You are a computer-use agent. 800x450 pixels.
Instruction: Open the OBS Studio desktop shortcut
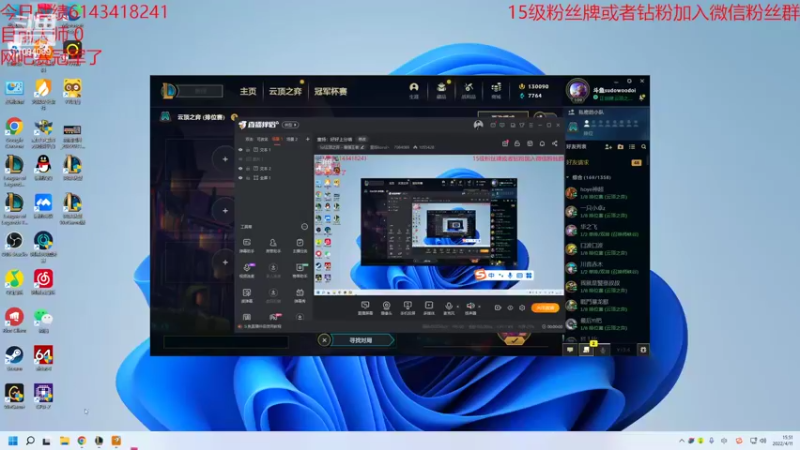[14, 244]
